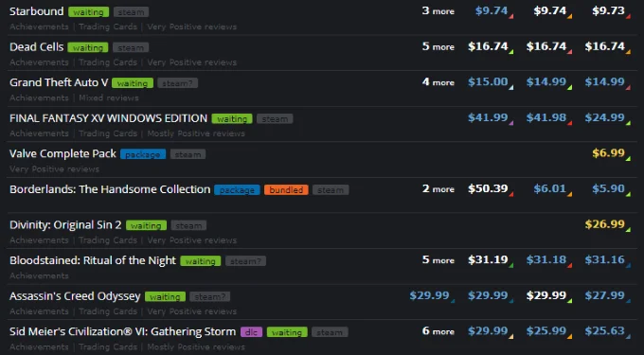
Task: Click the steam tag beside FINAL FANTASY XV
Action: click(x=275, y=119)
